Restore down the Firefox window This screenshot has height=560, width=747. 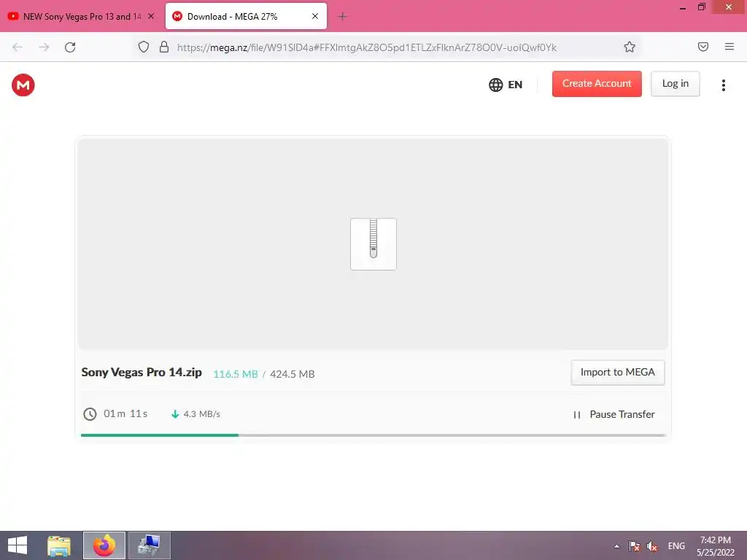point(701,7)
